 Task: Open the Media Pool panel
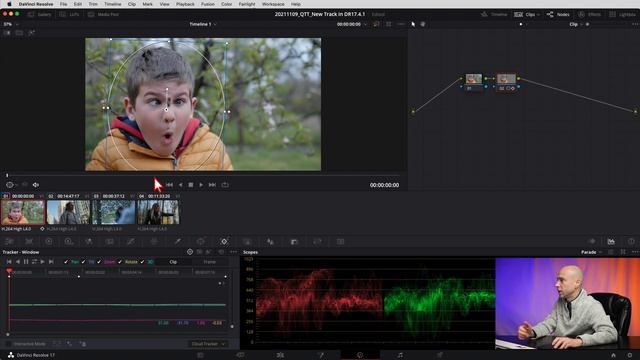[103, 14]
